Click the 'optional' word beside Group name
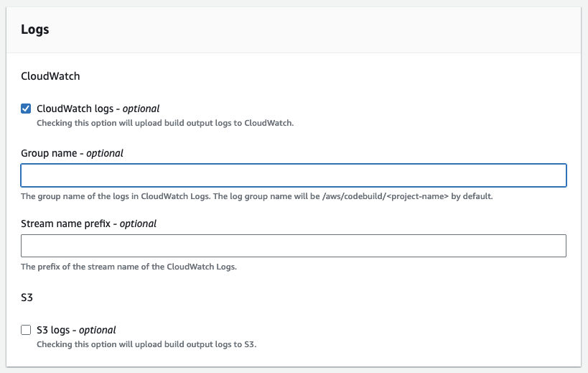This screenshot has width=588, height=373. pos(105,153)
